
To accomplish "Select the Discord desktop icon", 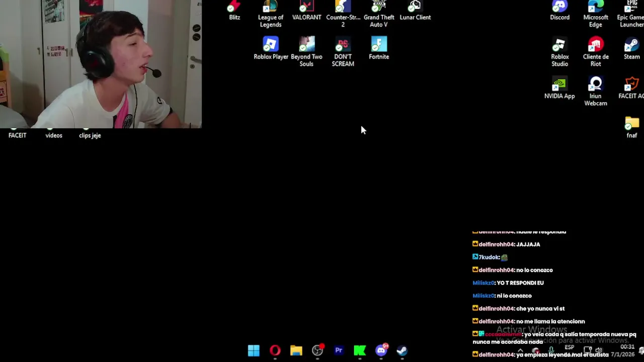I will pos(559,10).
